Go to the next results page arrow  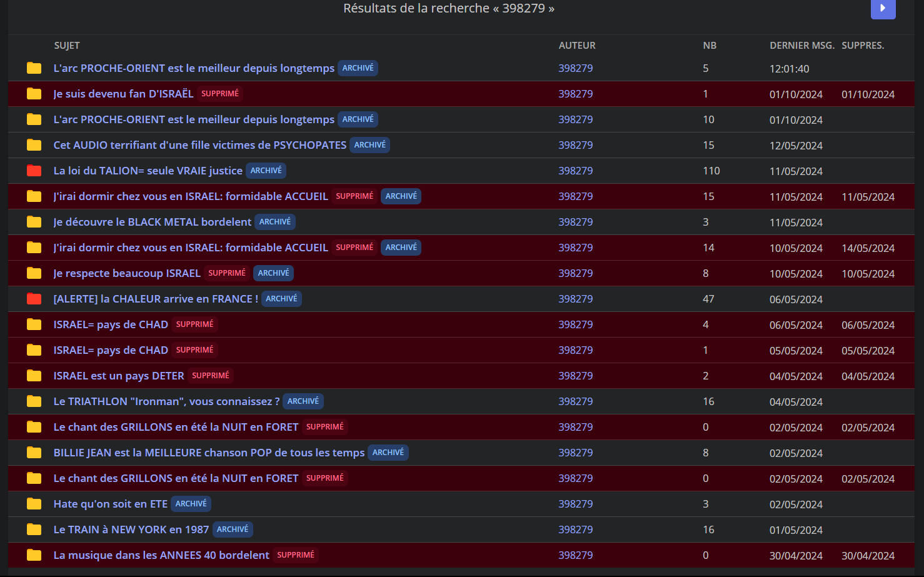pos(882,8)
